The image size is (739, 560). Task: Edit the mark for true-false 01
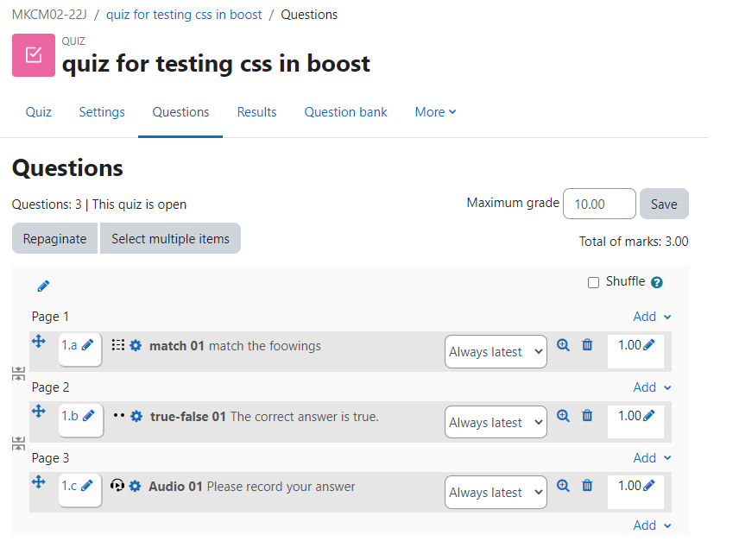point(649,415)
